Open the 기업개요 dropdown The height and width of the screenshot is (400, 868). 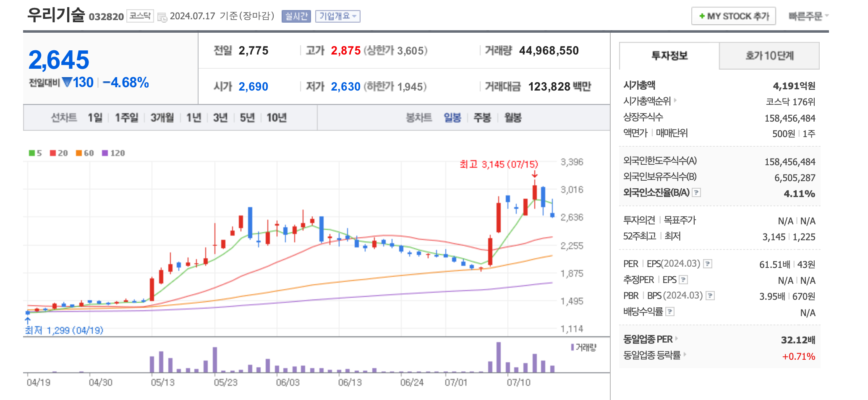(338, 16)
